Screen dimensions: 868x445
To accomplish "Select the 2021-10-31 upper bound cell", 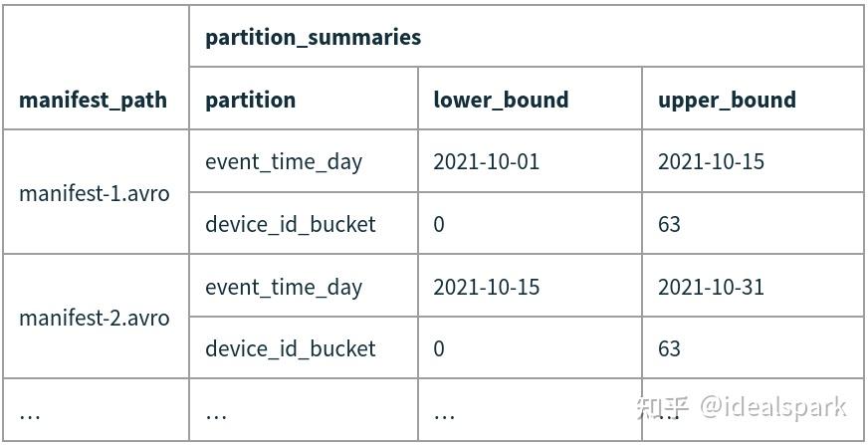I will (711, 287).
